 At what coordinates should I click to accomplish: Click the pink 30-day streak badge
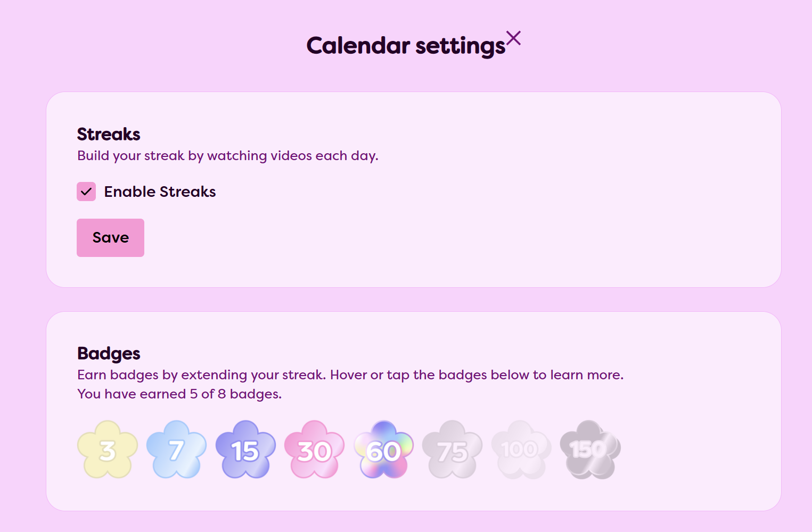314,450
